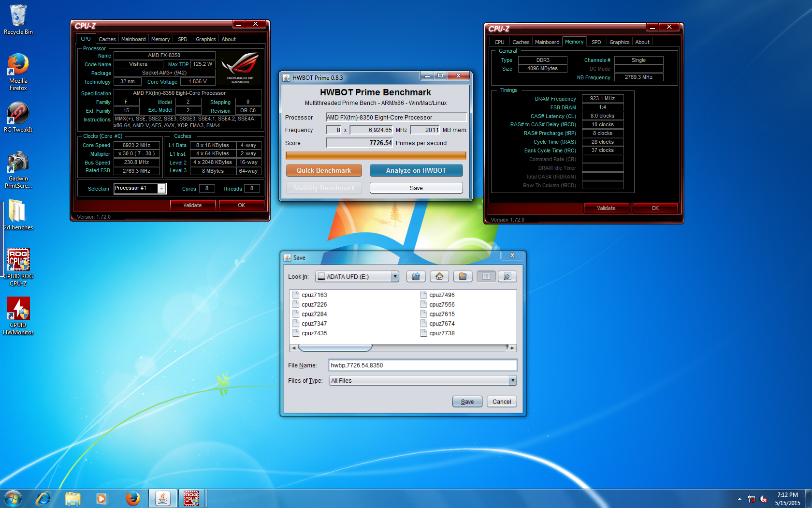
Task: Confirm Save in the Save dialog
Action: point(467,402)
